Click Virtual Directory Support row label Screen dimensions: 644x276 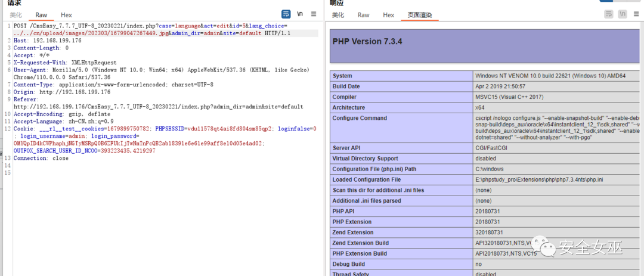point(365,159)
